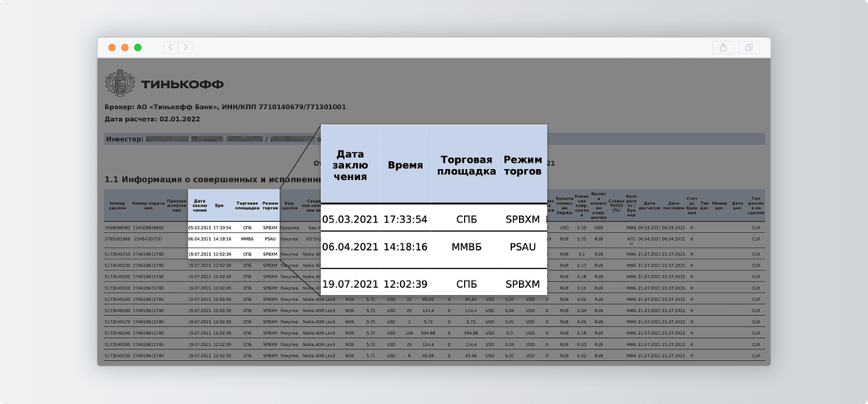Viewport: 868px width, 404px height.
Task: Click the 'Номер дог.' column header
Action: (719, 205)
